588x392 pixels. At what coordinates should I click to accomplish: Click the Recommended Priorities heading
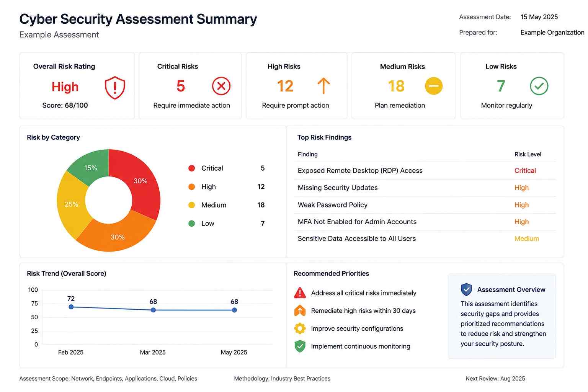[x=331, y=273]
